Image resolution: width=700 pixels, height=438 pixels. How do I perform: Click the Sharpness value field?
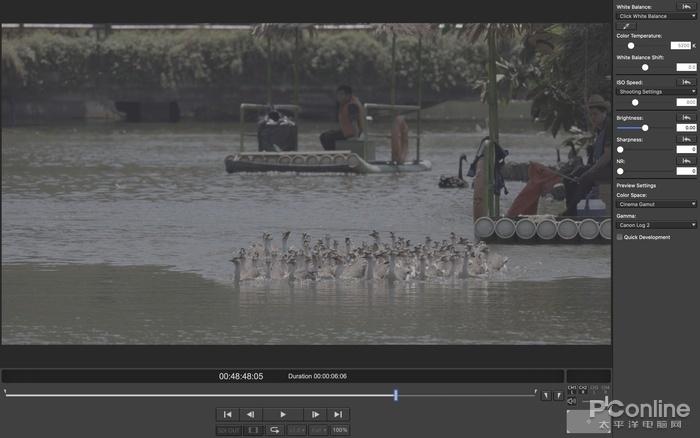click(x=686, y=150)
